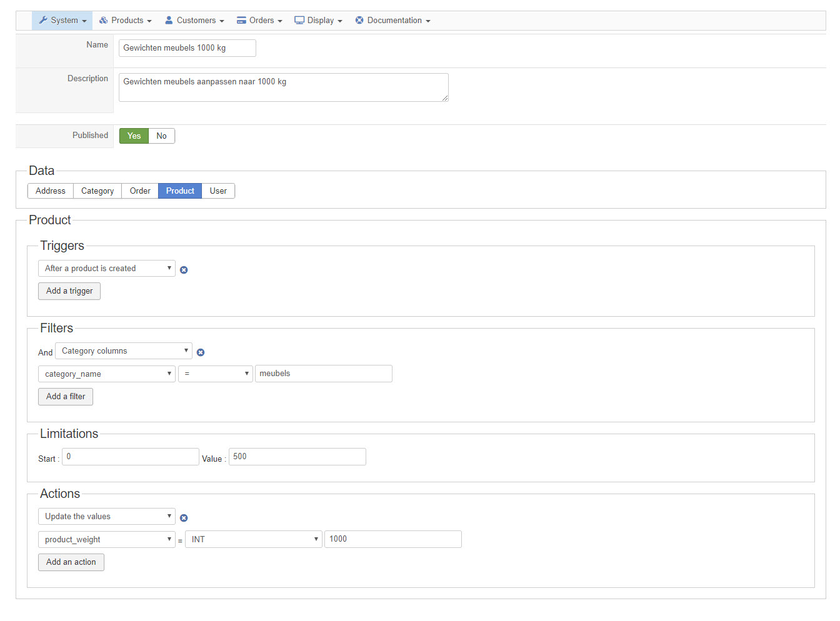Image resolution: width=840 pixels, height=621 pixels.
Task: Click the Documentation lifebuoy icon
Action: 359,21
